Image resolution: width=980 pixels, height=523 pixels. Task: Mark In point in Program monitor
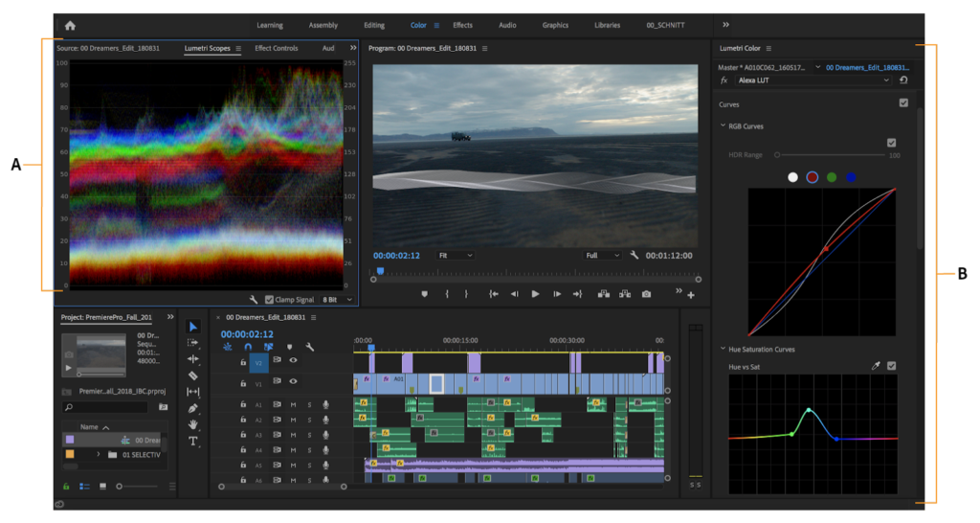click(447, 294)
